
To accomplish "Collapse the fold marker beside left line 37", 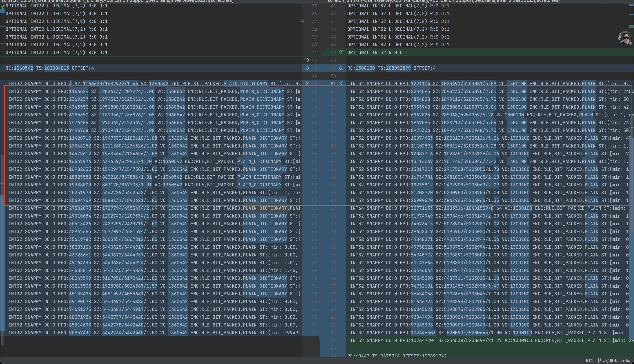I will point(302,22).
